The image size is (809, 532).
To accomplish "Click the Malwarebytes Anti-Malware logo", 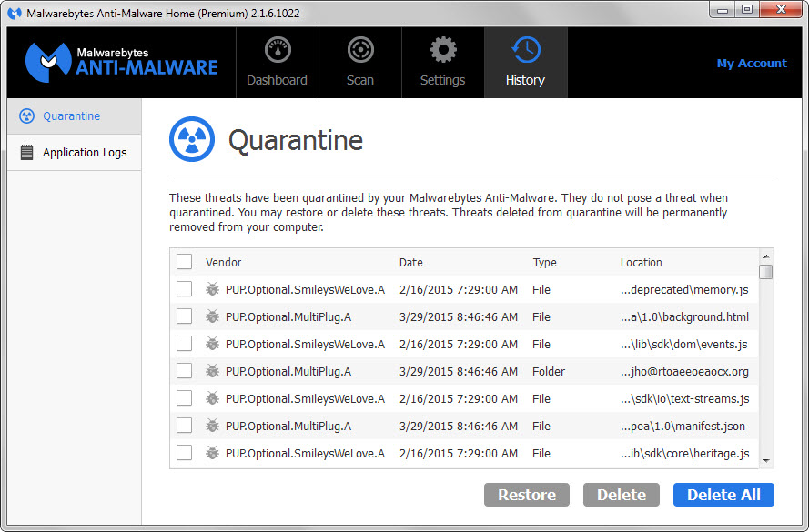I will pos(121,63).
